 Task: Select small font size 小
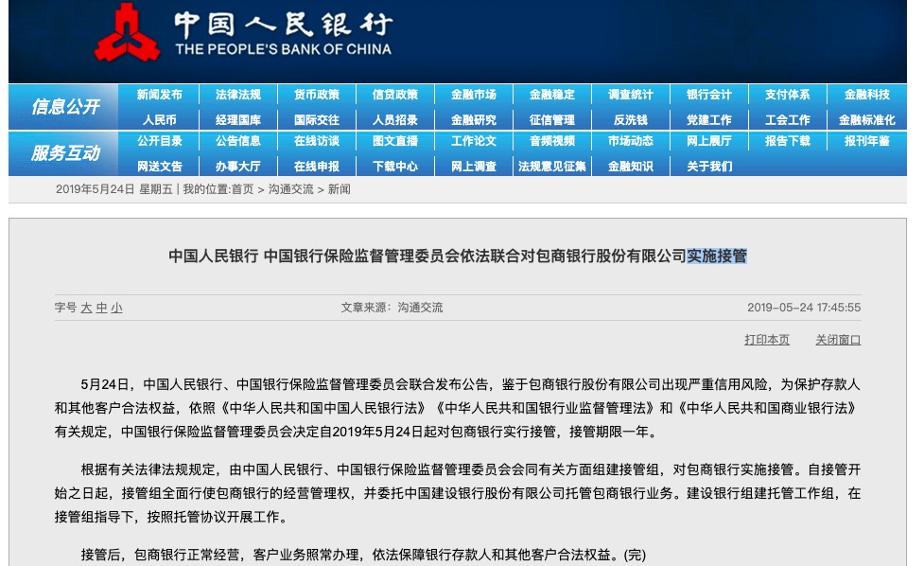pyautogui.click(x=116, y=308)
